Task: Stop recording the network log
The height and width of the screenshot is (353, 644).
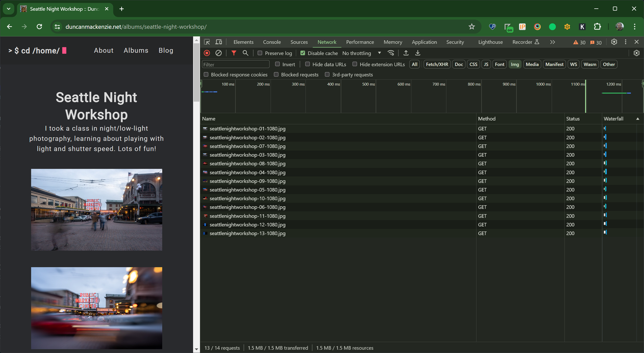Action: (207, 53)
